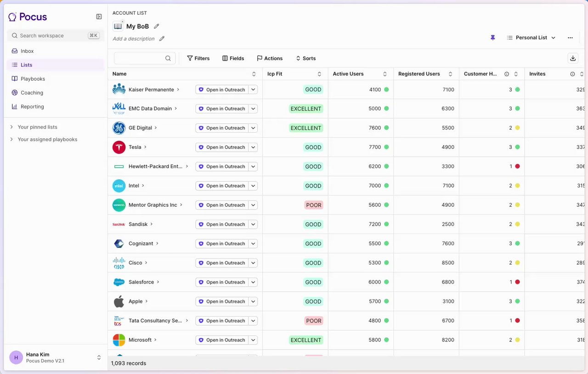Open Reporting in the sidebar
This screenshot has width=588, height=374.
(x=56, y=107)
